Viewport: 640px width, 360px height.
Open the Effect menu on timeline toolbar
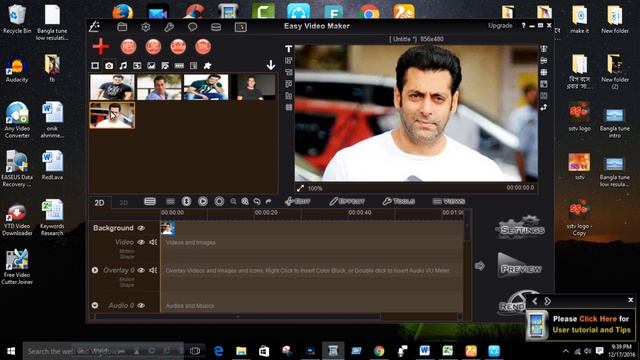point(347,201)
